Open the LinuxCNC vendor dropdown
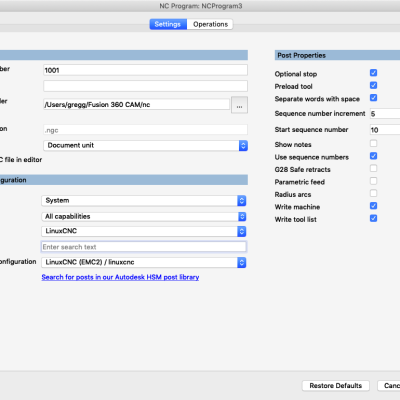This screenshot has height=400, width=400. [144, 231]
